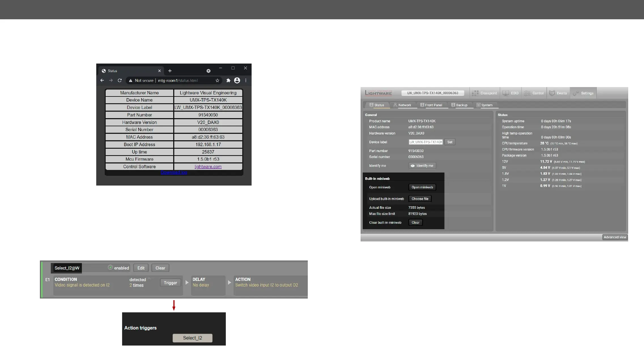Click the Part number value 91540050 in General panel

pos(416,151)
